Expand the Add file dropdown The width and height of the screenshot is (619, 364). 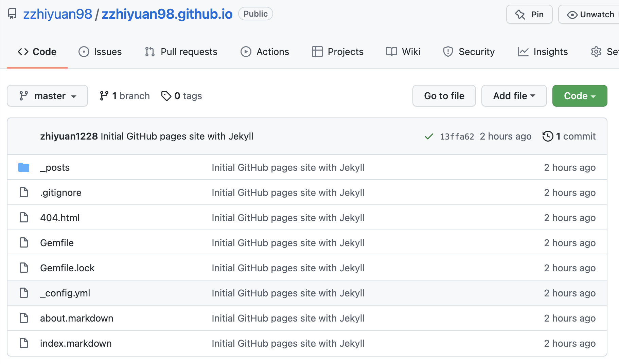point(514,96)
